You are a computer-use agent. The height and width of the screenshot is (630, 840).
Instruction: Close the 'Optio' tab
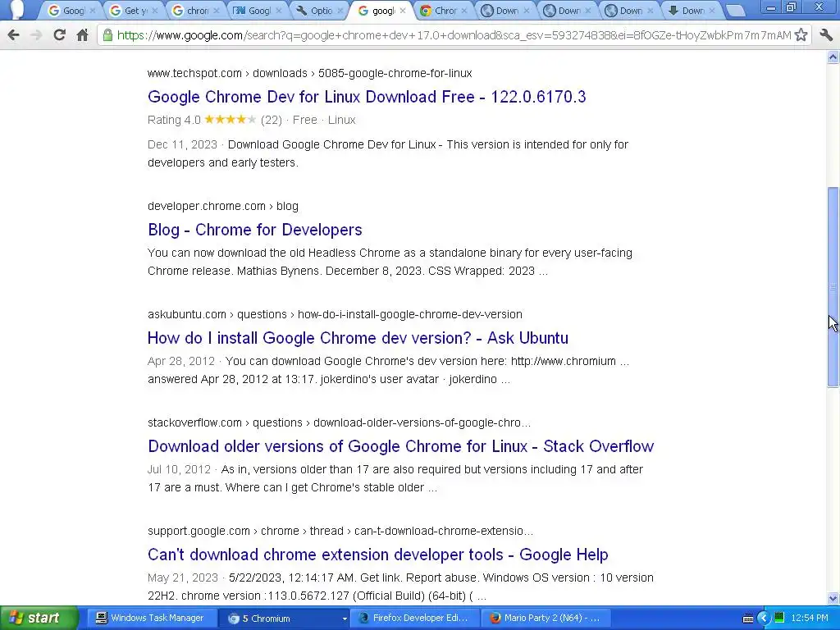pos(340,10)
